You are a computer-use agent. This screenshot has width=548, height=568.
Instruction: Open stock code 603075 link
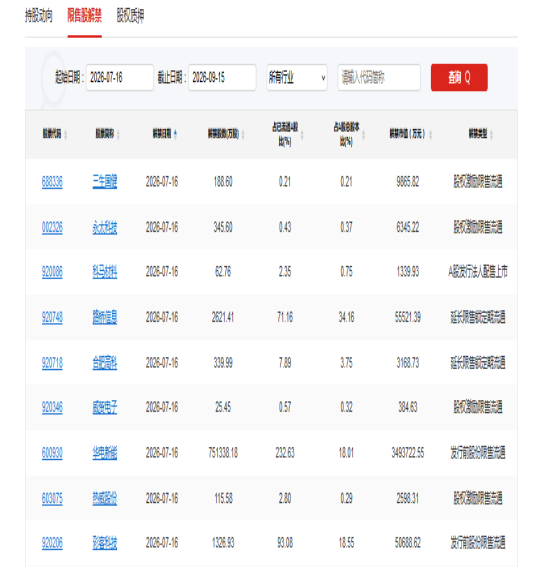click(x=52, y=498)
